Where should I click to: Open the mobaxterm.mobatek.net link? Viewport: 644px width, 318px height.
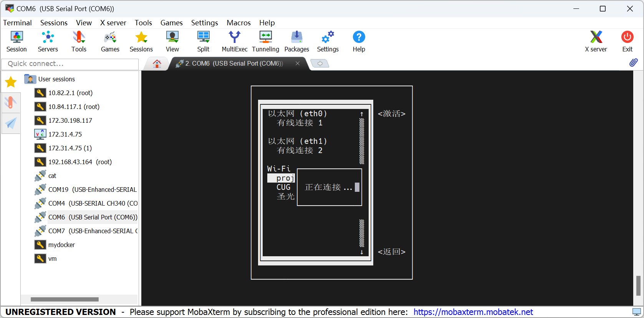pyautogui.click(x=473, y=312)
